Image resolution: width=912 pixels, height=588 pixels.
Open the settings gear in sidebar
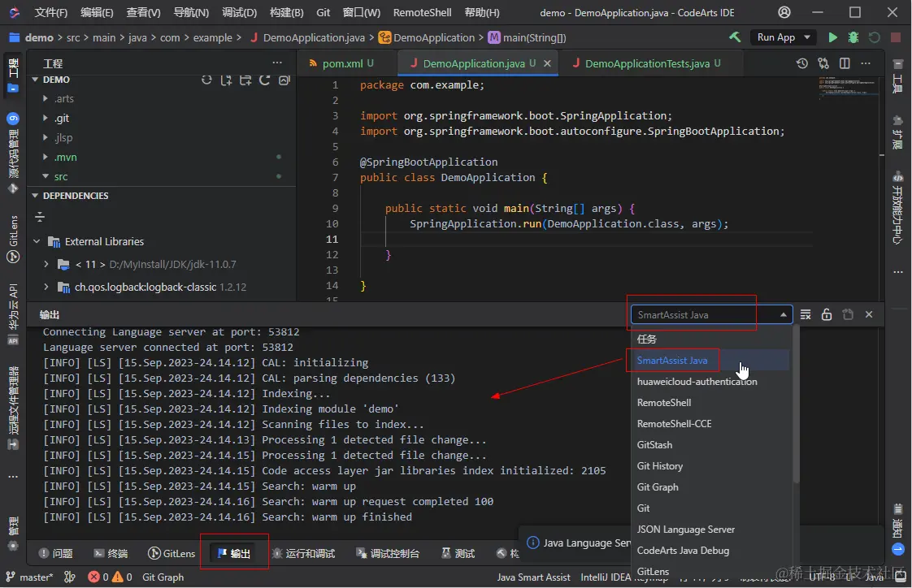tap(13, 546)
